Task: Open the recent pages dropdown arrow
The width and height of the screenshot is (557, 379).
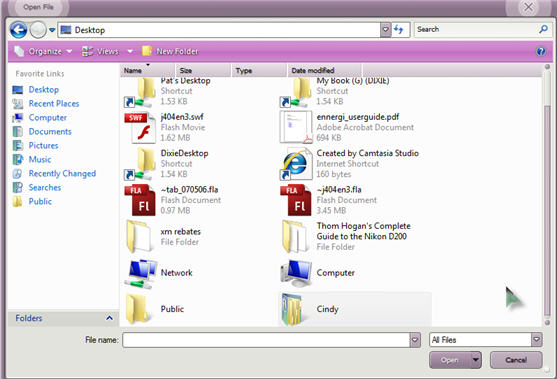Action: (52, 30)
